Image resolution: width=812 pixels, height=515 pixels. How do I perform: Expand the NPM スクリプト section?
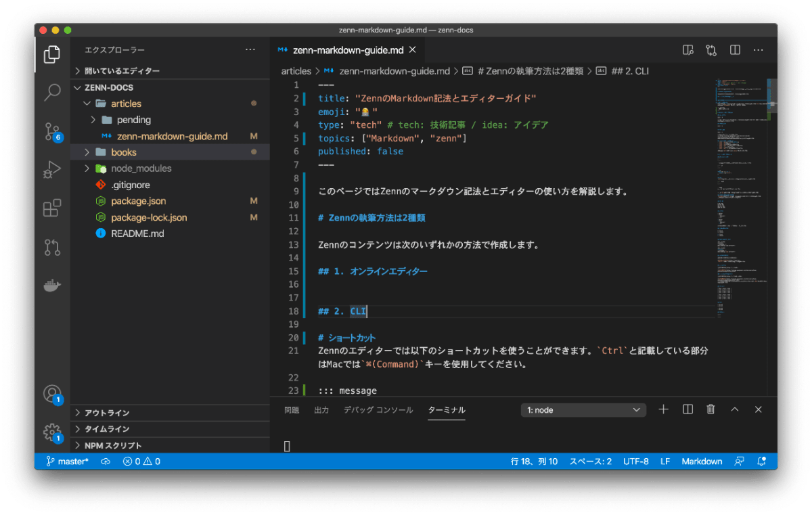(170, 445)
